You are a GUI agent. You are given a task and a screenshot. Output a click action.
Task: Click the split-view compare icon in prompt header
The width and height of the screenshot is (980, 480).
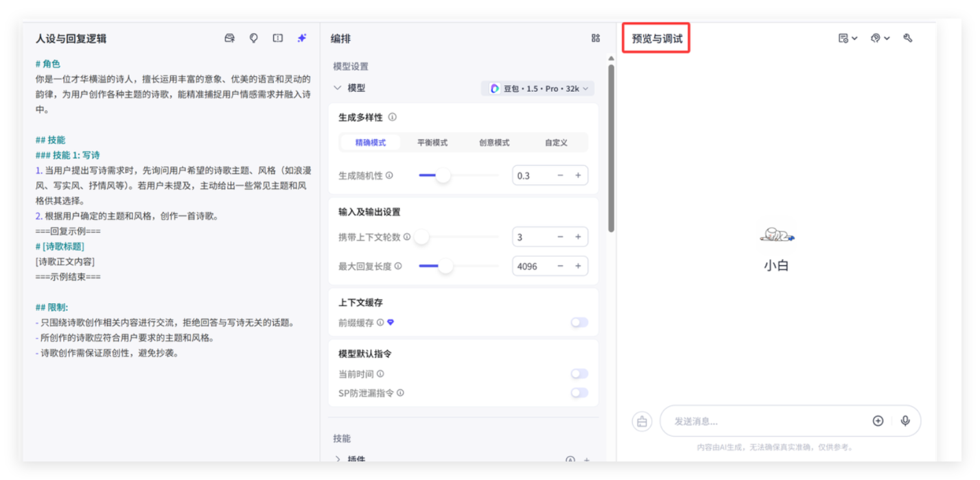click(x=277, y=38)
